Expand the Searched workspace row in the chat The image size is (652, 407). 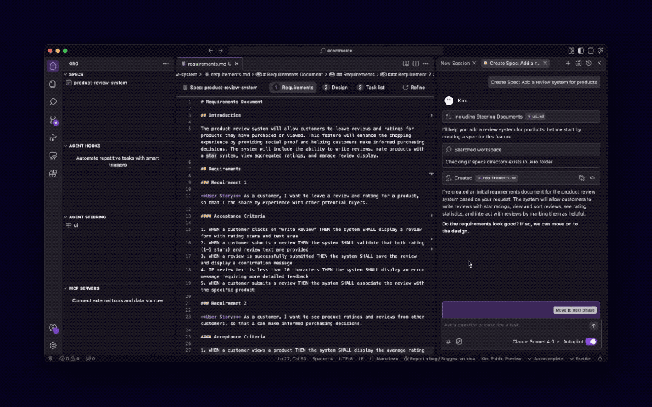tap(521, 149)
